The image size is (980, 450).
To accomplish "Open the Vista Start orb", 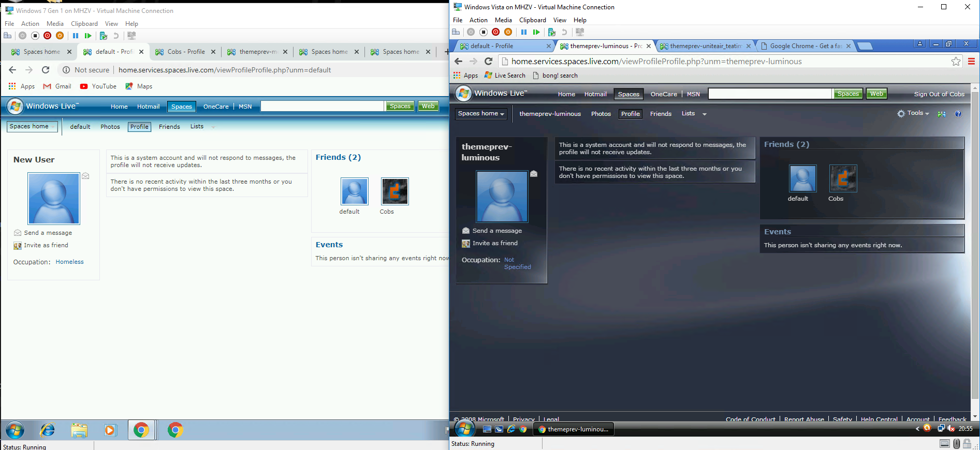I will (465, 429).
